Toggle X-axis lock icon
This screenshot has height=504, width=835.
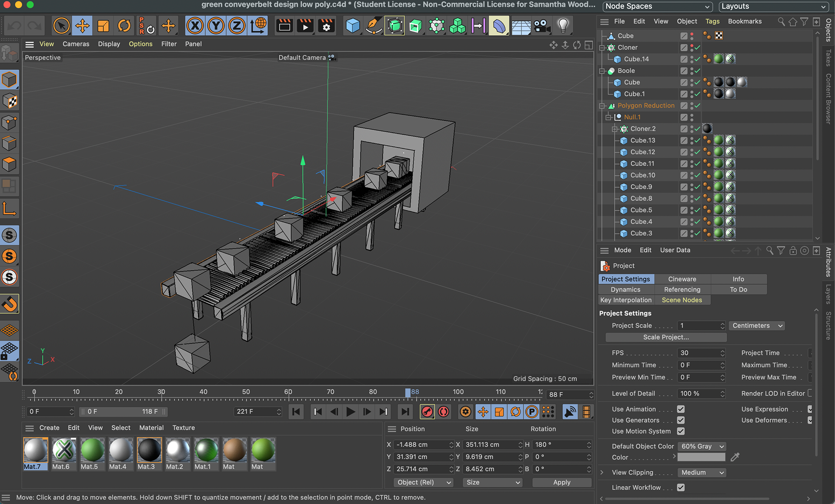pos(195,26)
